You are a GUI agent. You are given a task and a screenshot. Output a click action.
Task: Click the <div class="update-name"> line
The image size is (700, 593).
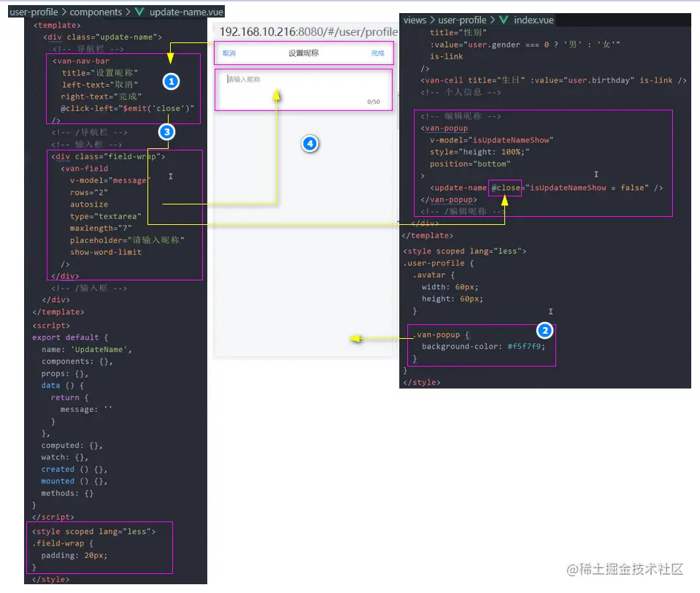[x=102, y=37]
